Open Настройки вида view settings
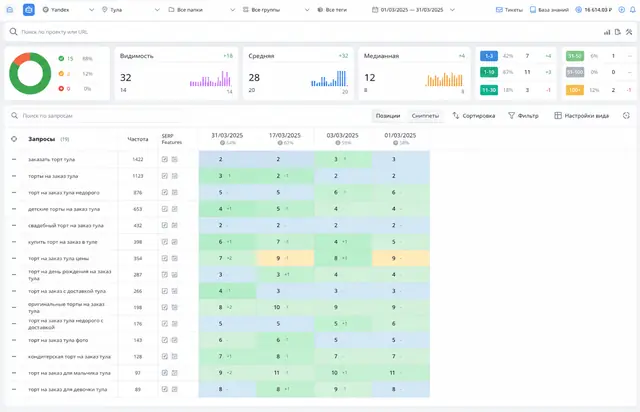This screenshot has width=640, height=412. (582, 116)
